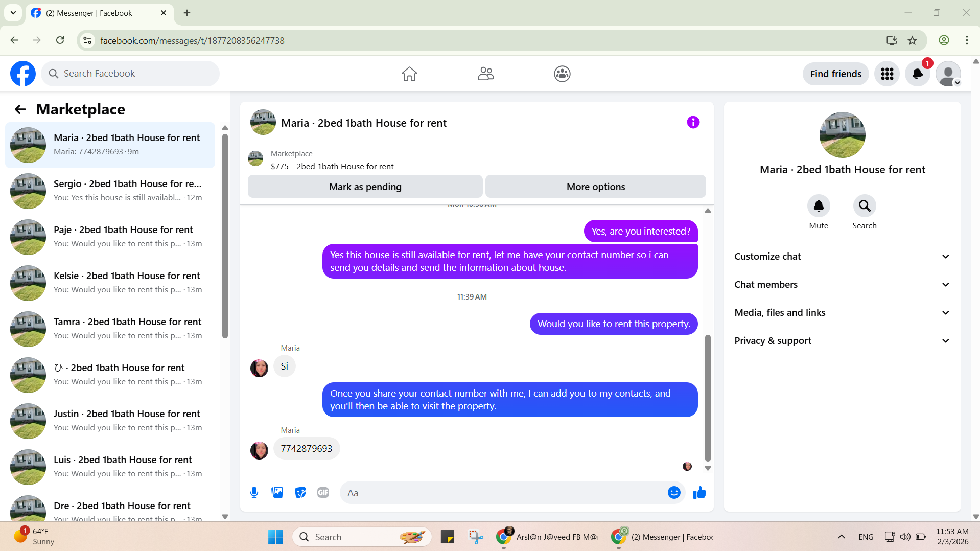Open Justin's 2bed 1bath conversation
This screenshot has width=980, height=551.
[110, 421]
